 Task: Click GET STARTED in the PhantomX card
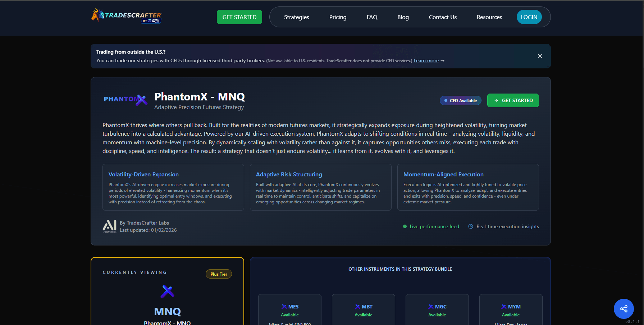coord(513,100)
